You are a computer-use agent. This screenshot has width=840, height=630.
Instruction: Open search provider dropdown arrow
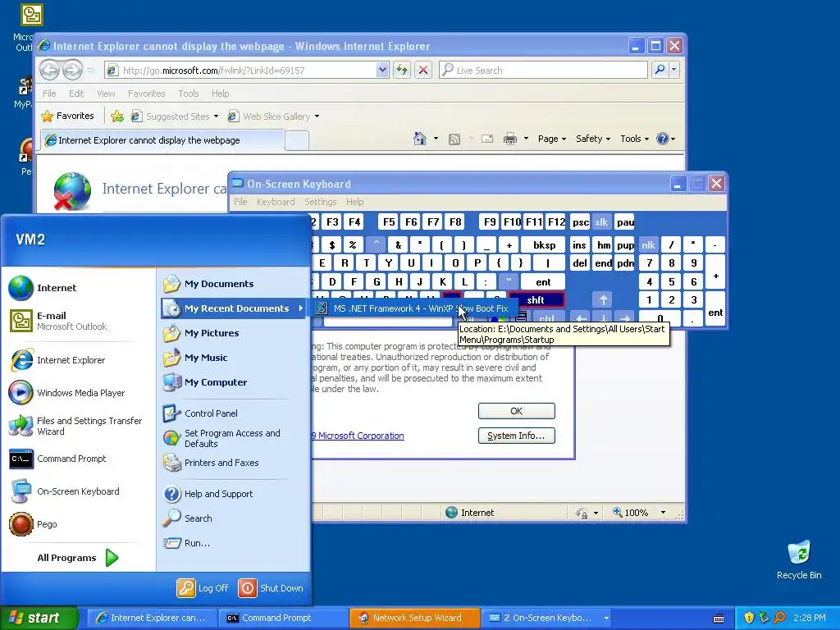674,70
